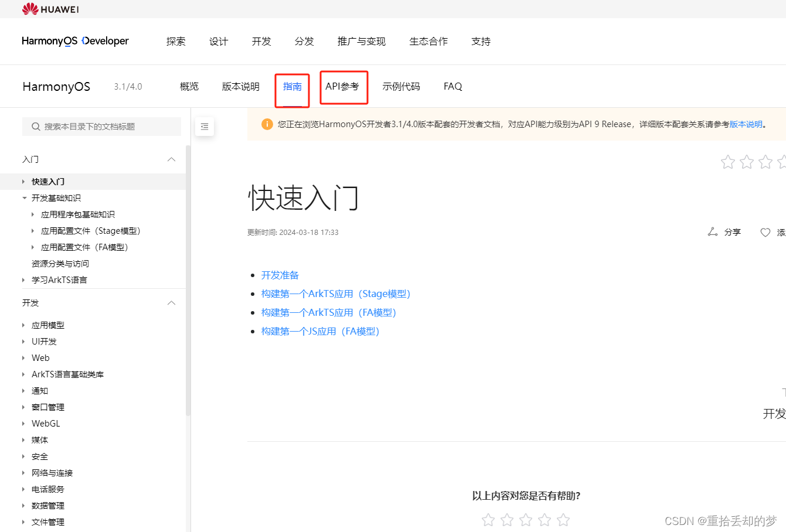This screenshot has width=786, height=532.
Task: Open the 支持 menu
Action: (481, 41)
